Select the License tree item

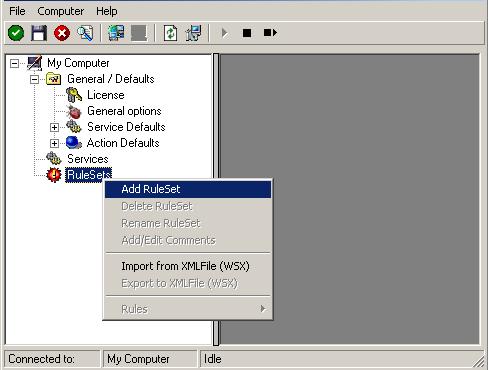pos(106,95)
